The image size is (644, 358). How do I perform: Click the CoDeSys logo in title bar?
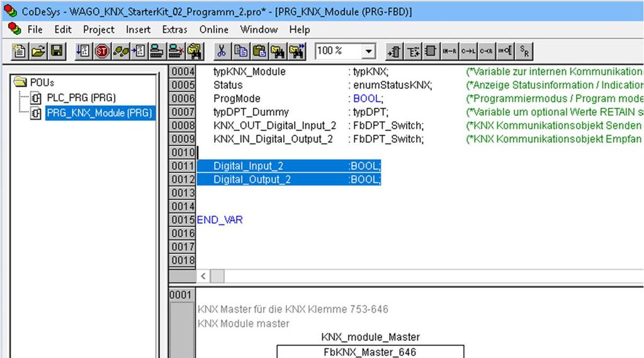click(10, 11)
